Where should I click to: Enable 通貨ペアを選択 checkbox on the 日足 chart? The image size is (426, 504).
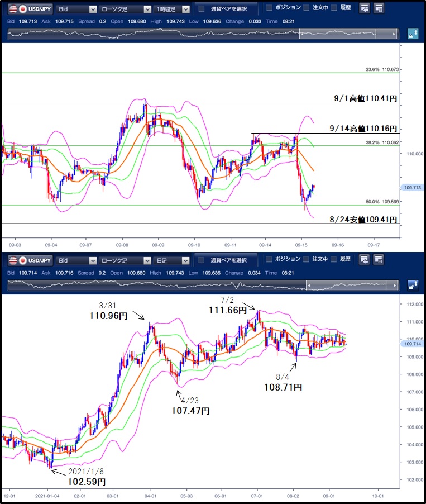coord(202,260)
